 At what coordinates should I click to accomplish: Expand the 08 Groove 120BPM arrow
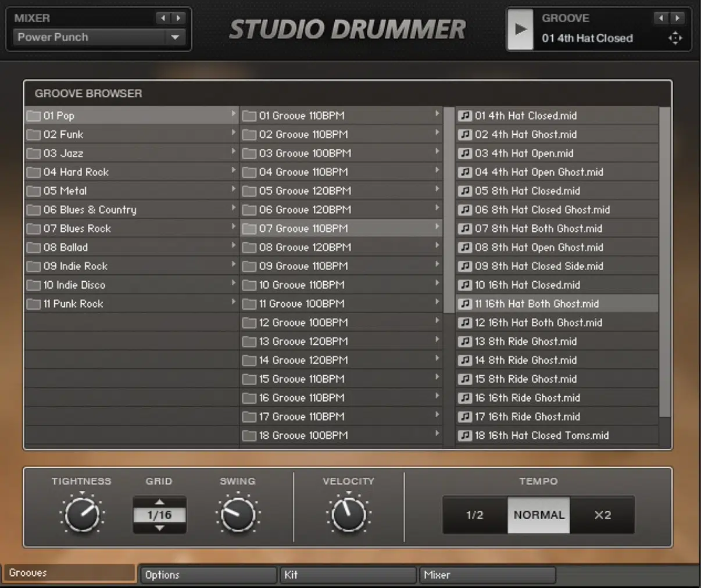coord(437,246)
